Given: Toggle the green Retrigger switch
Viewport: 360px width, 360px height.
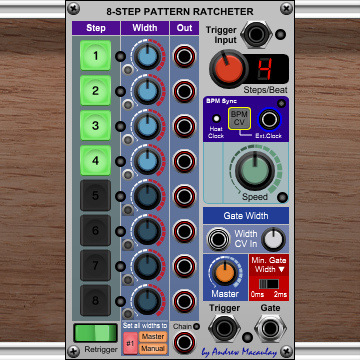Looking at the screenshot, I should click(x=96, y=333).
